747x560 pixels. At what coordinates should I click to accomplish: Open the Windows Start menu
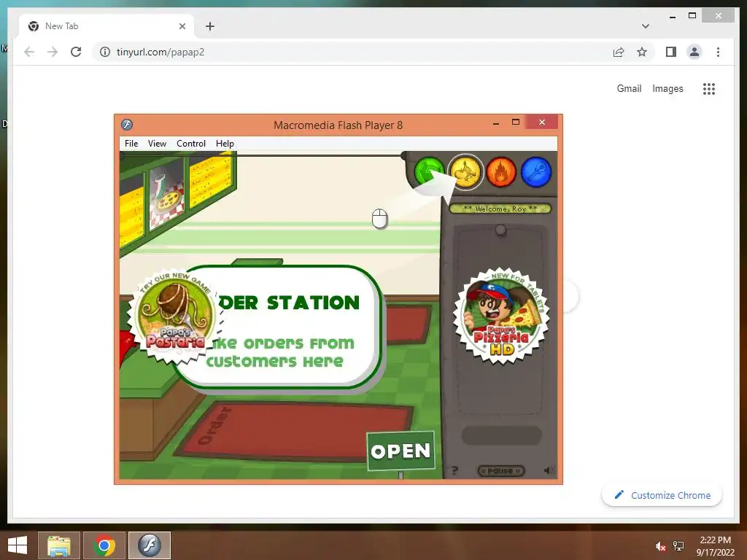pos(18,545)
